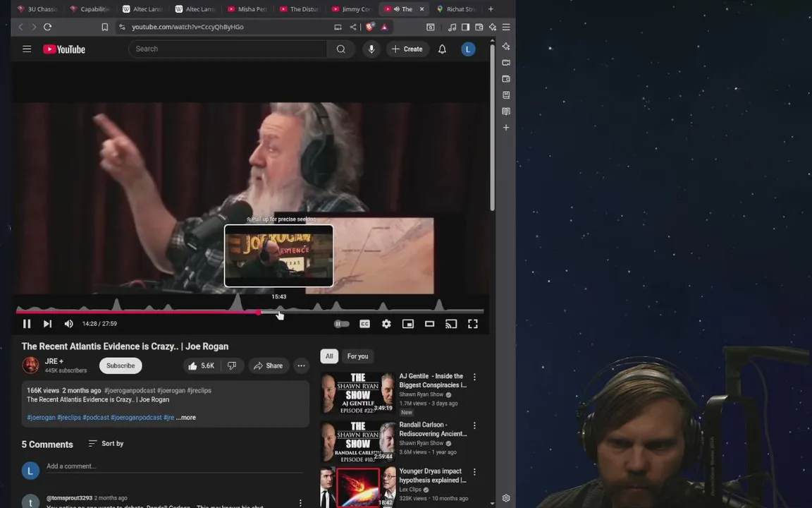The height and width of the screenshot is (508, 812).
Task: Open the Create menu
Action: pos(407,49)
